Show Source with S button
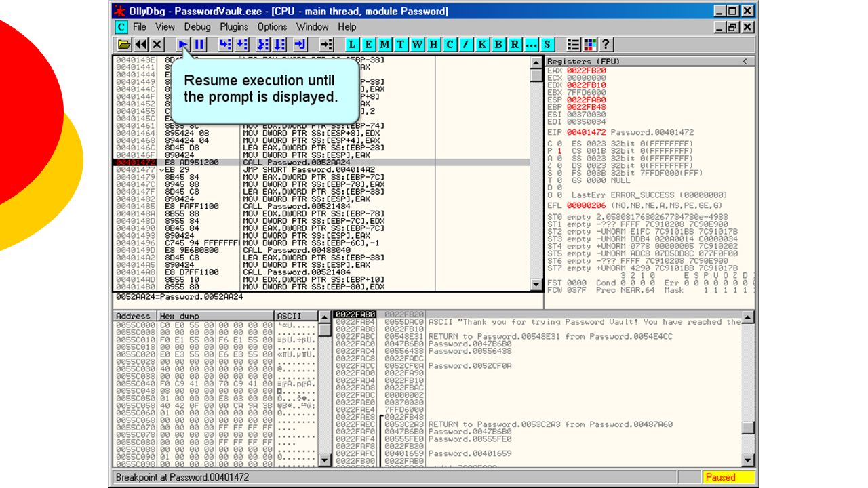Viewport: 868px width, 488px height. (x=547, y=45)
